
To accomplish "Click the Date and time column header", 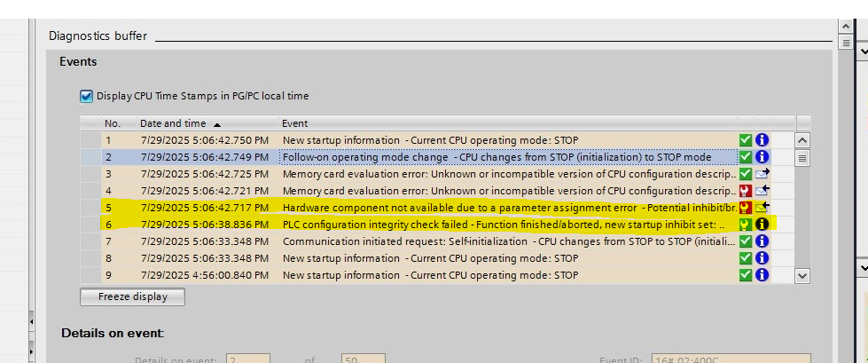I will click(x=207, y=123).
